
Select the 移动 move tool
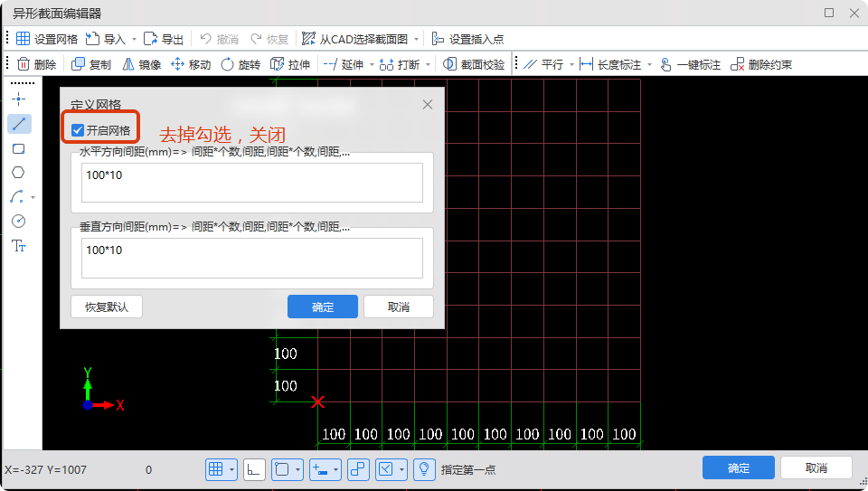tap(191, 64)
